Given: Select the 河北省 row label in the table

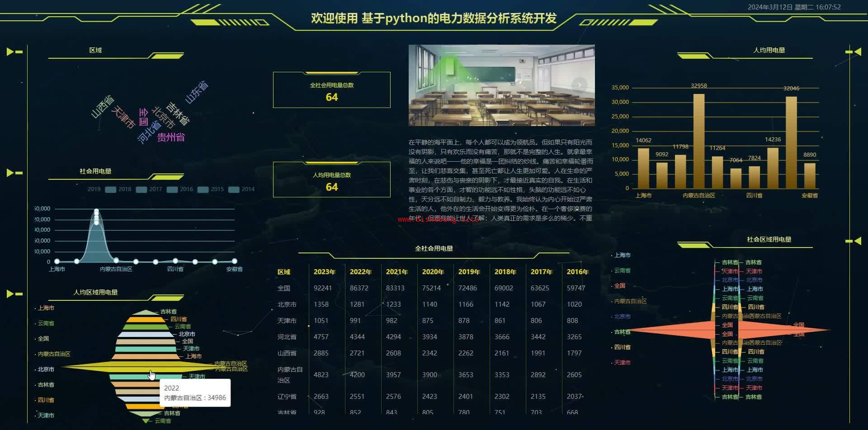Looking at the screenshot, I should click(x=287, y=337).
